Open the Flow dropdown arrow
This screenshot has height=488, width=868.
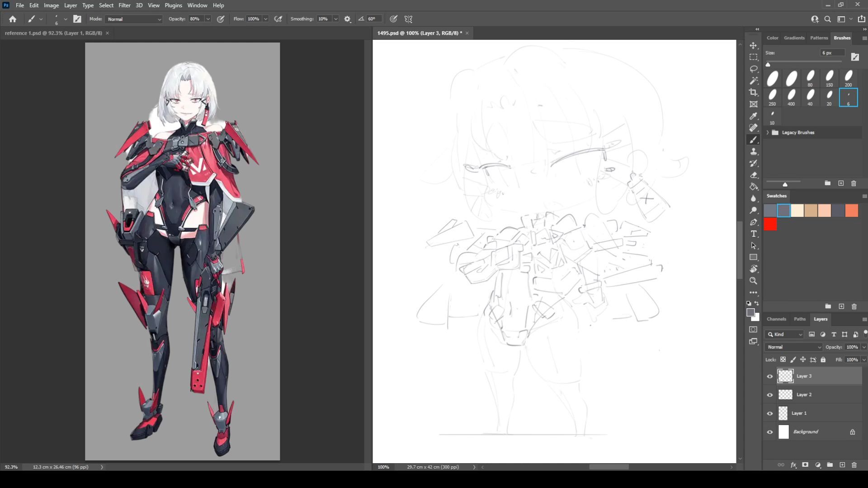[x=265, y=19]
